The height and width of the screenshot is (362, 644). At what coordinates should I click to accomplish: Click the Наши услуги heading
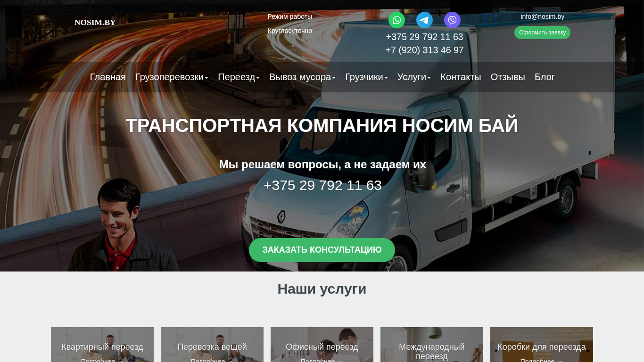(322, 289)
